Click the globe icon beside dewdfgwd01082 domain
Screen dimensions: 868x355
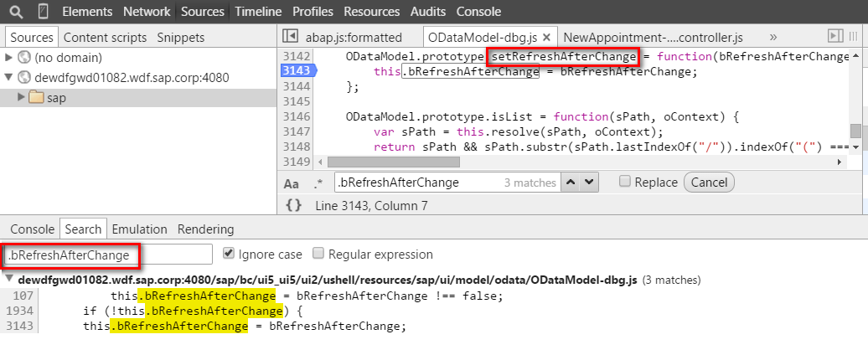point(24,77)
